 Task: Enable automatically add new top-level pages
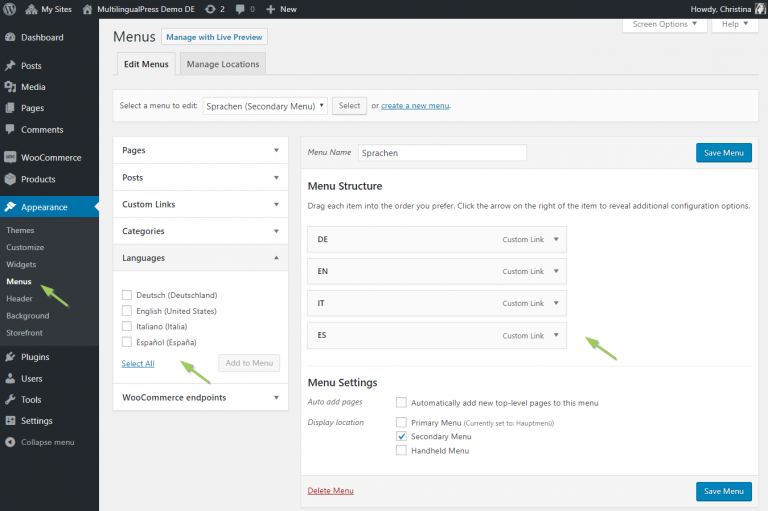(x=401, y=403)
